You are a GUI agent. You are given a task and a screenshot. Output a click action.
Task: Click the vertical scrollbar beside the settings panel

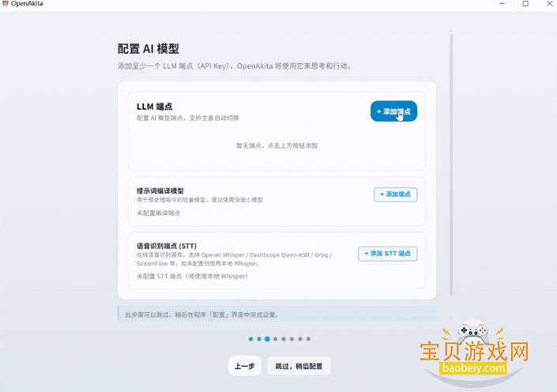(451, 158)
